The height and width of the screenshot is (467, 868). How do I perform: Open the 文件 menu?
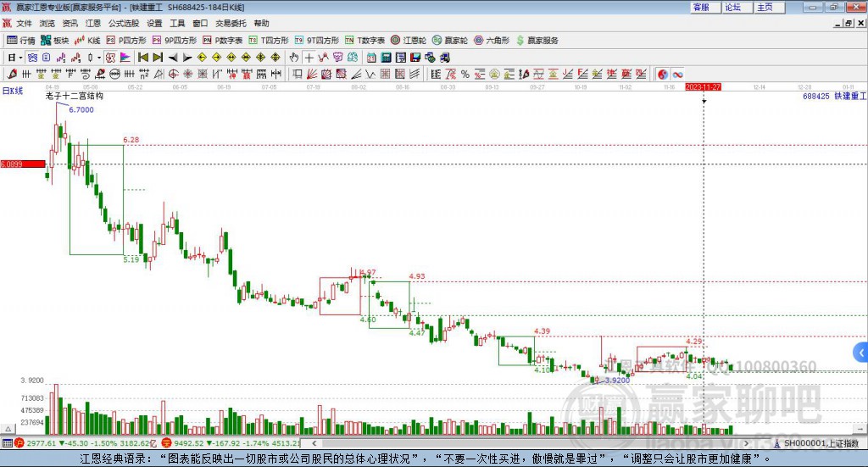pyautogui.click(x=24, y=23)
